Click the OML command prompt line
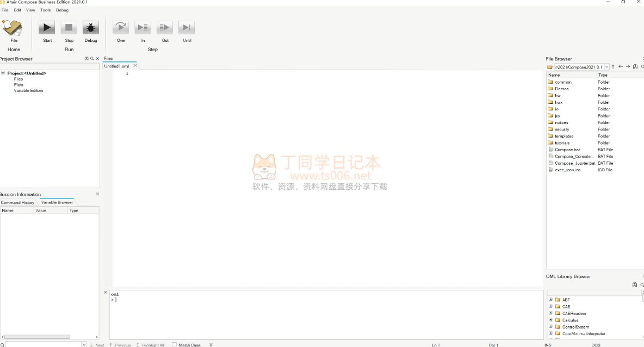The image size is (644, 347). pos(326,299)
